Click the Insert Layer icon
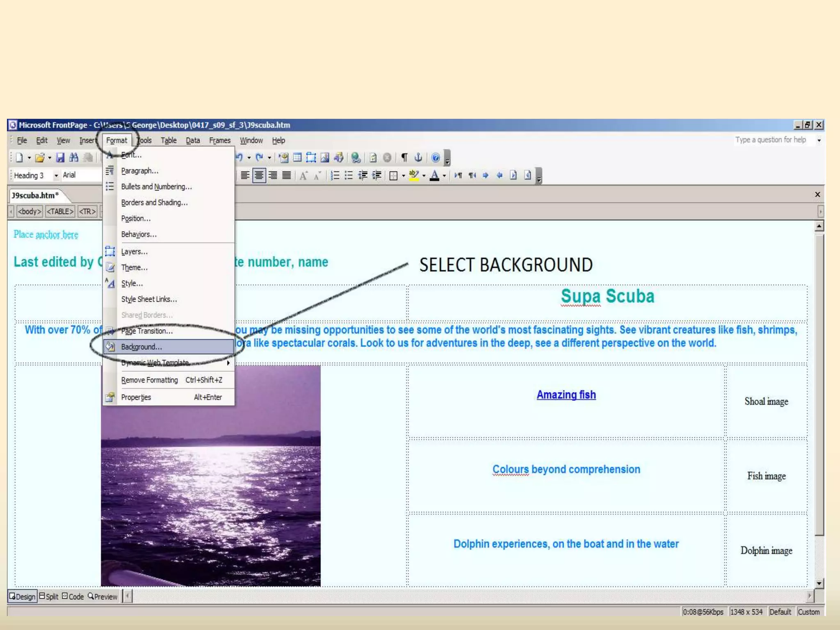The image size is (840, 630). coord(311,157)
